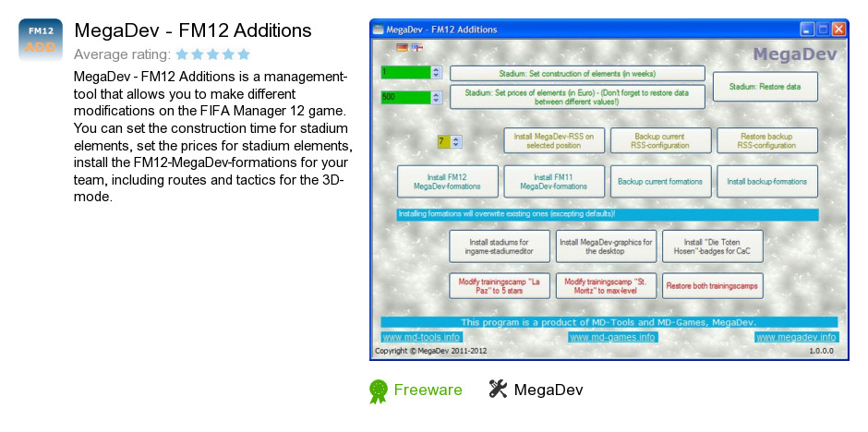
Task: Click Restore backup RSS-configuration button
Action: pos(766,140)
